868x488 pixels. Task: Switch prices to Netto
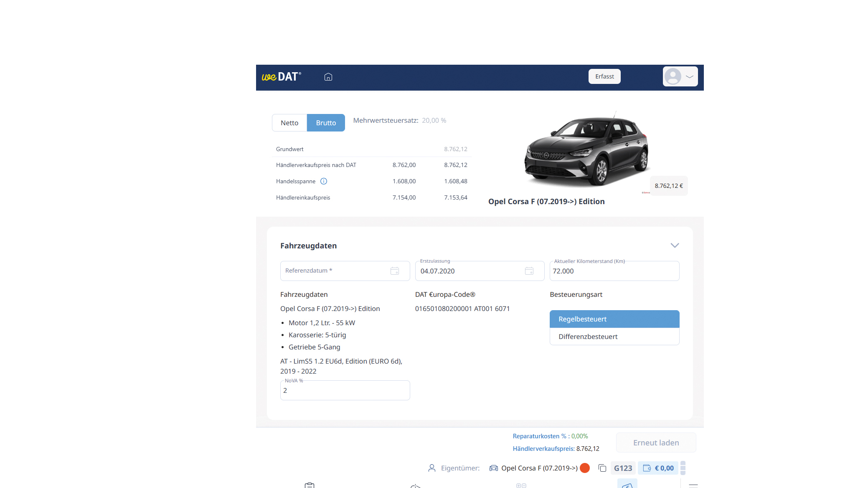pos(289,123)
